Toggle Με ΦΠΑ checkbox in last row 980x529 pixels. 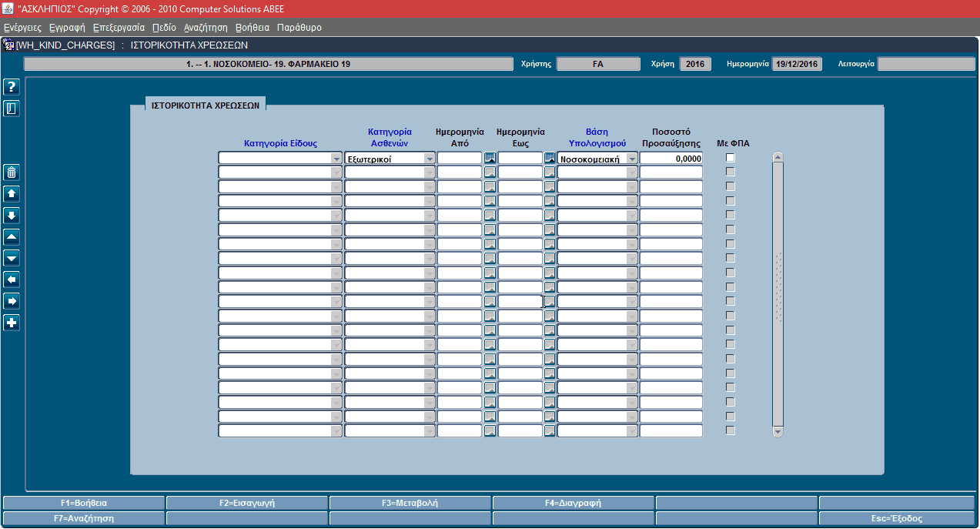click(731, 430)
